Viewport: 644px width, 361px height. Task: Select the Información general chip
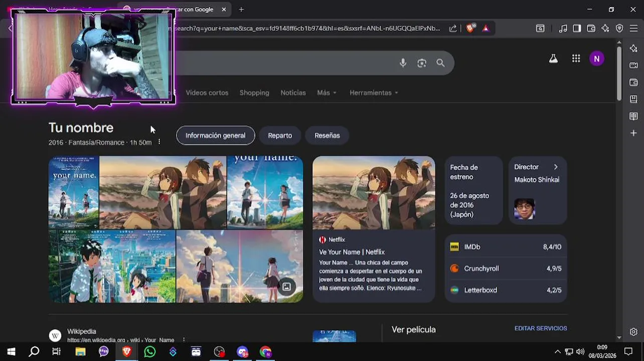[x=216, y=135]
